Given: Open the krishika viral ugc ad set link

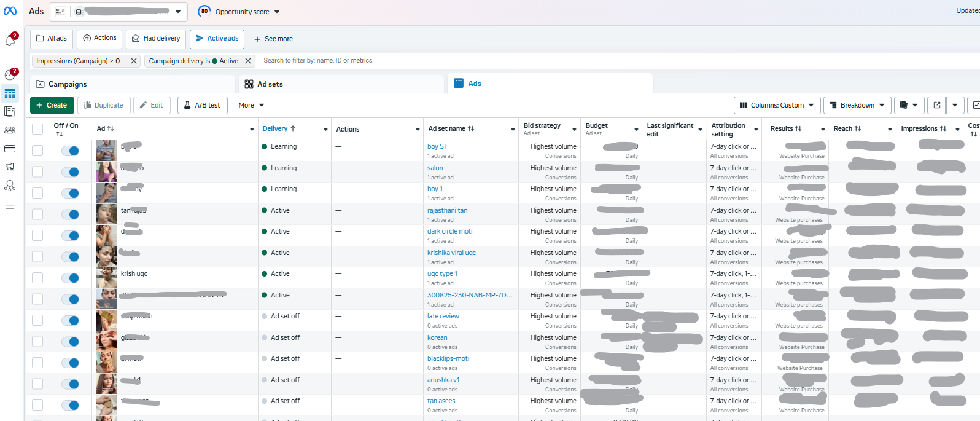Looking at the screenshot, I should [x=451, y=253].
